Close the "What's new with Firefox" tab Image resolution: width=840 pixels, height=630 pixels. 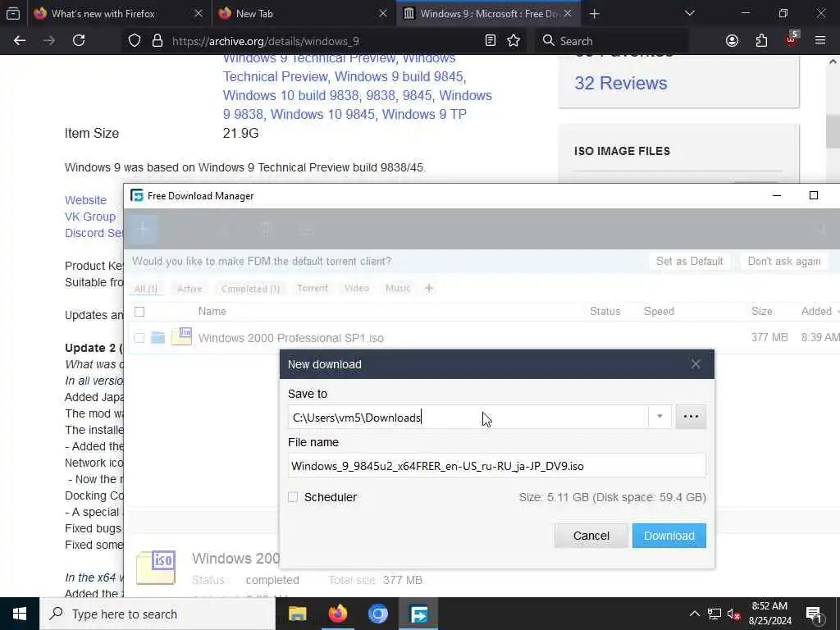pos(199,13)
